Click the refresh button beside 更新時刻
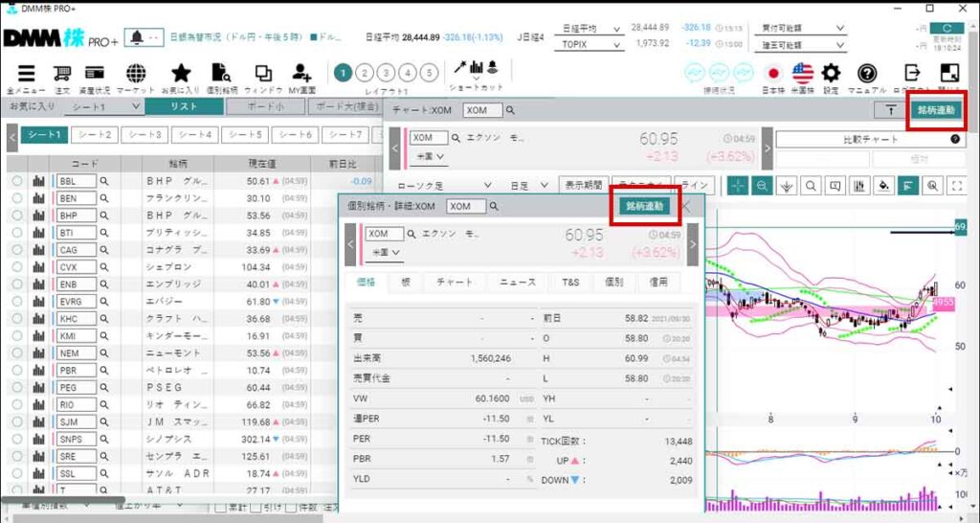Viewport: 980px width, 523px height. coord(947,28)
